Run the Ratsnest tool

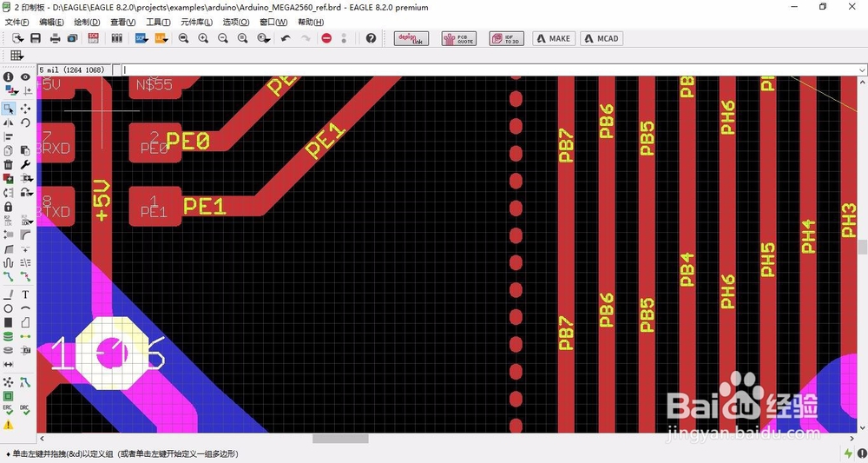pyautogui.click(x=9, y=383)
